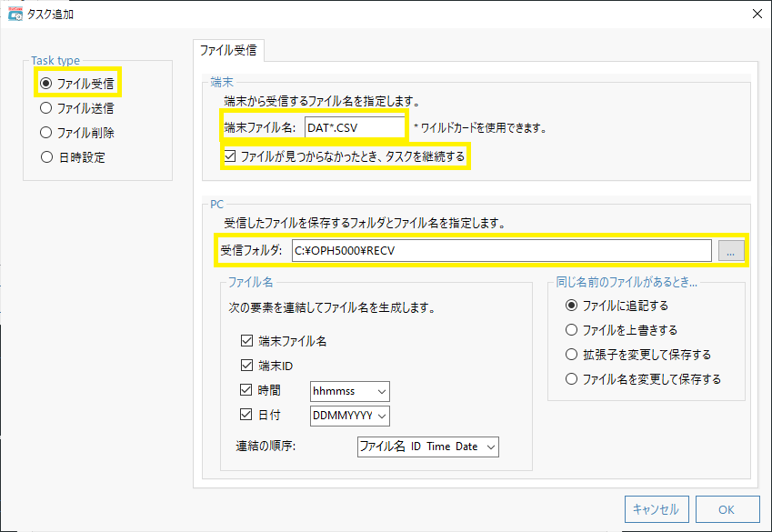Screen dimensions: 772x532
Task: Open the DDMMYYYY date format dropdown
Action: point(350,417)
